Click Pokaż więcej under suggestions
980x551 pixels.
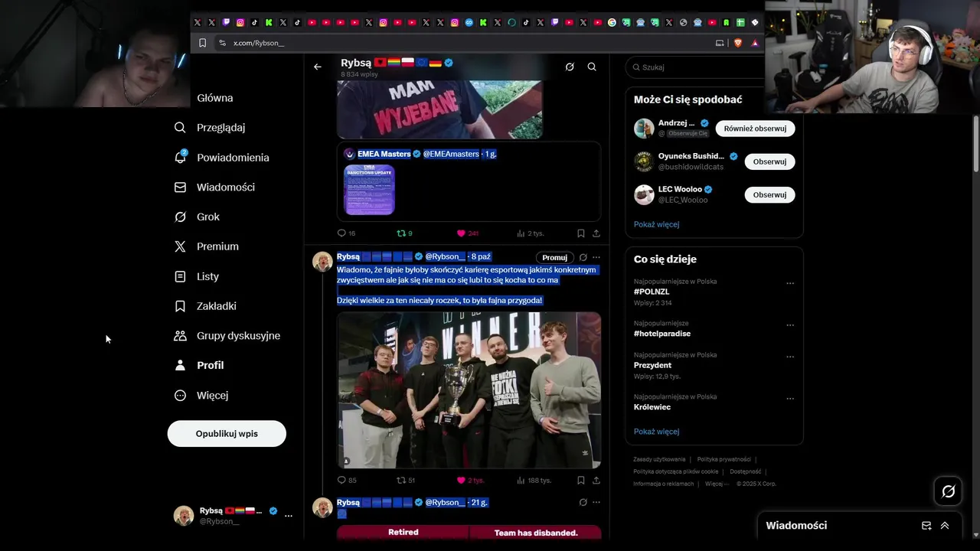point(656,224)
